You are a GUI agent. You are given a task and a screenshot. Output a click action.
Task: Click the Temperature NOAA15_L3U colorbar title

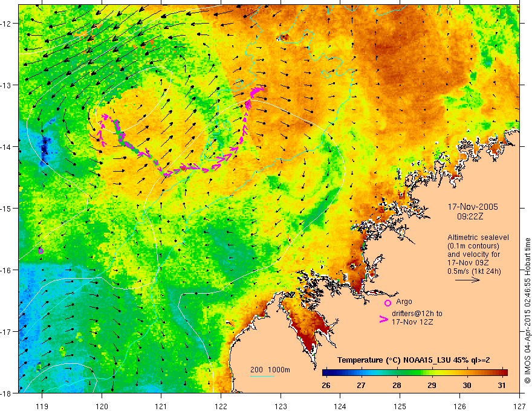[414, 360]
